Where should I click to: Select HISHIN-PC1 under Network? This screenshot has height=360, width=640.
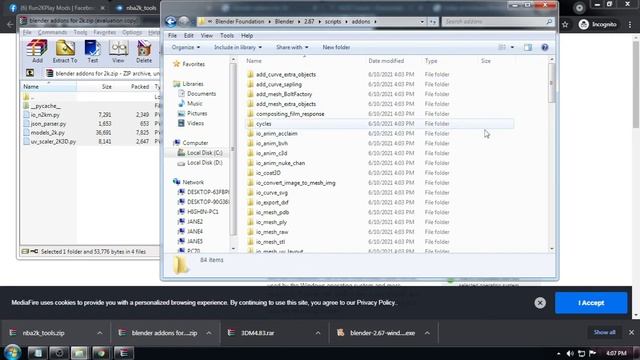(x=202, y=212)
